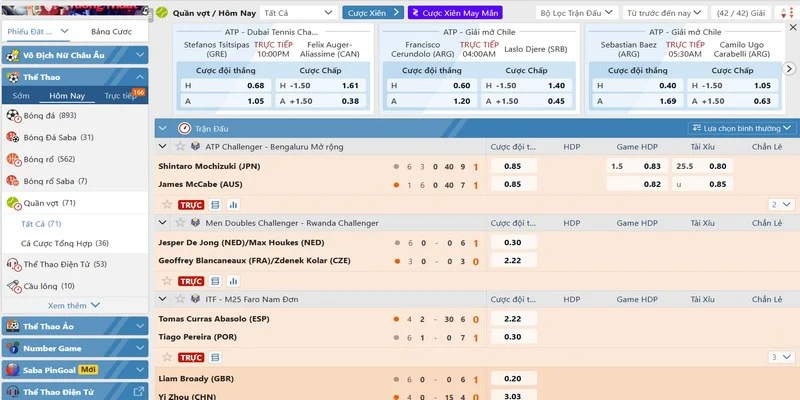
Task: Switch to the Sớm tab
Action: [x=20, y=95]
